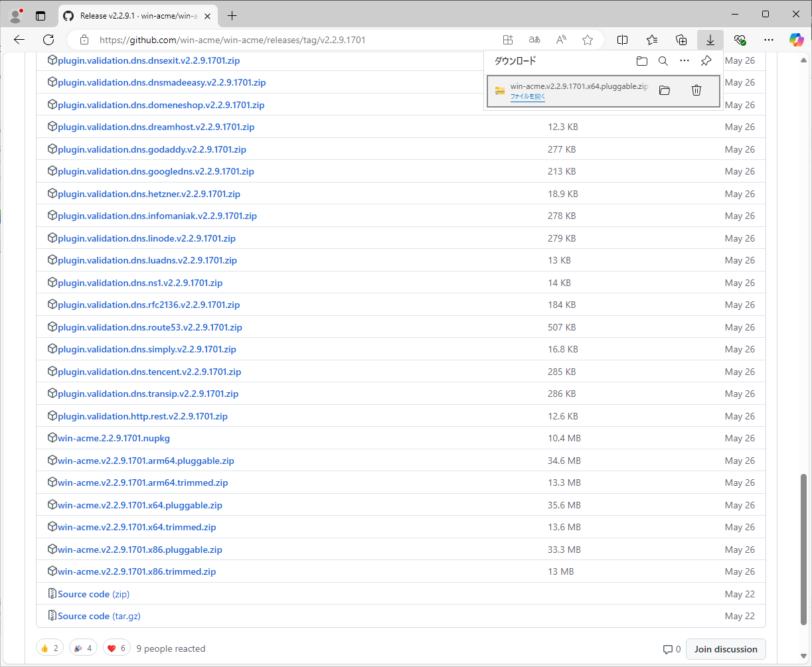Click the browser back arrow
Image resolution: width=812 pixels, height=667 pixels.
(19, 40)
